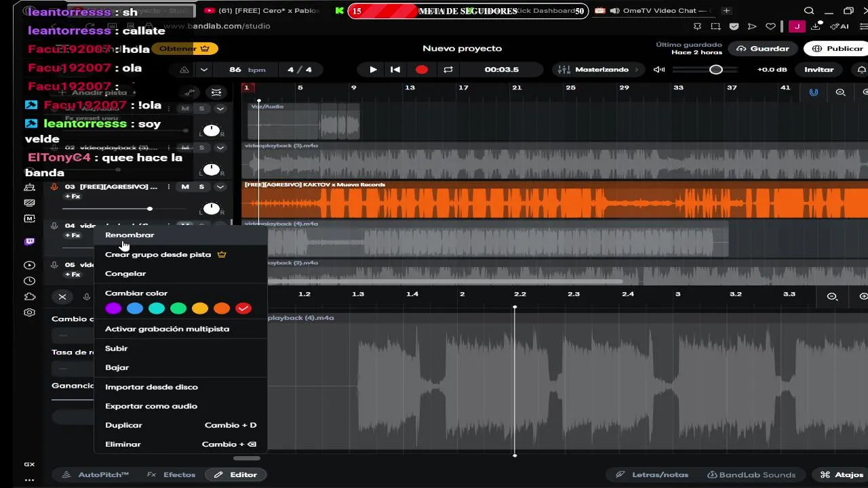Mute track 02 with its M button

[x=185, y=148]
